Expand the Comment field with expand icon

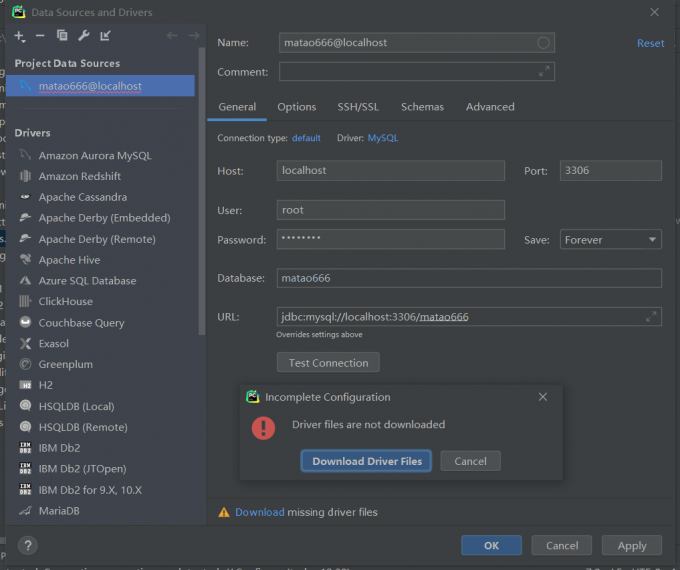(544, 72)
